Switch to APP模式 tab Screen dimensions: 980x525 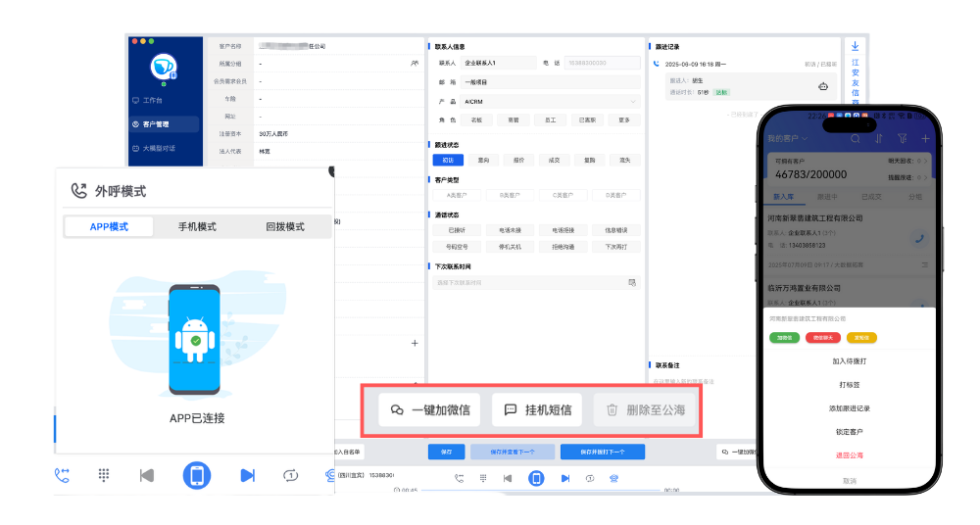point(109,226)
